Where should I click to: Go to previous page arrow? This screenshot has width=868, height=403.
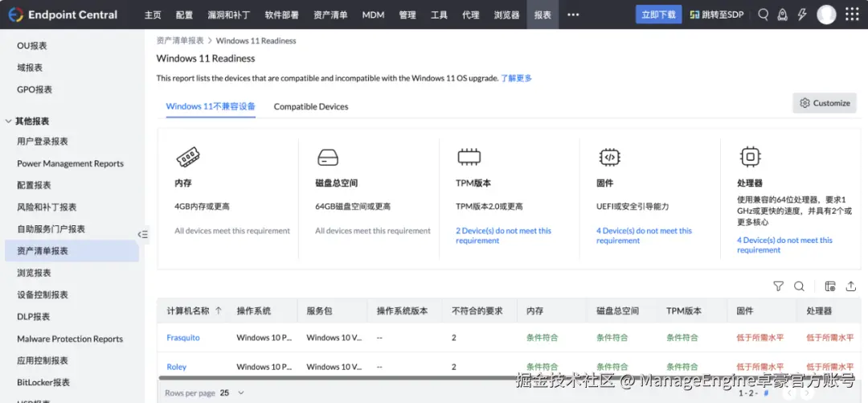click(x=791, y=393)
